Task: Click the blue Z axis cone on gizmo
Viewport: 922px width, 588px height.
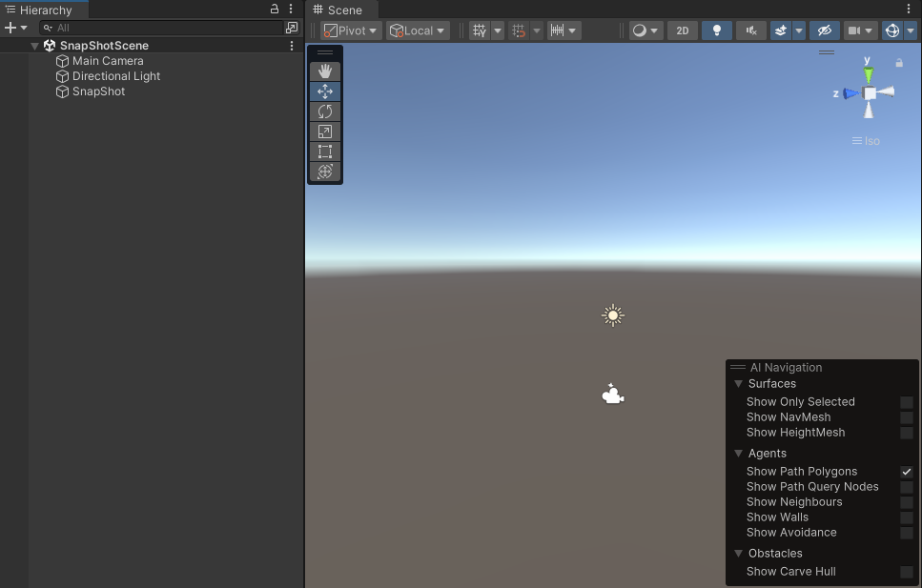Action: click(x=850, y=93)
